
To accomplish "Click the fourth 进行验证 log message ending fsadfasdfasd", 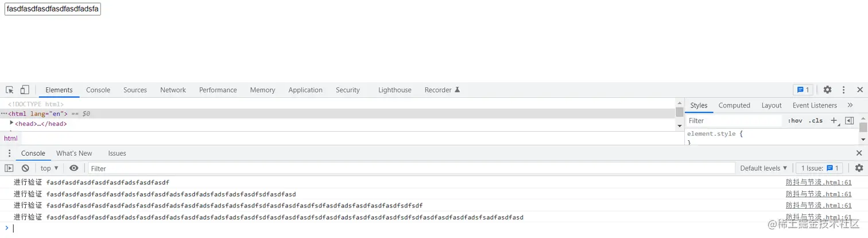I will [269, 217].
